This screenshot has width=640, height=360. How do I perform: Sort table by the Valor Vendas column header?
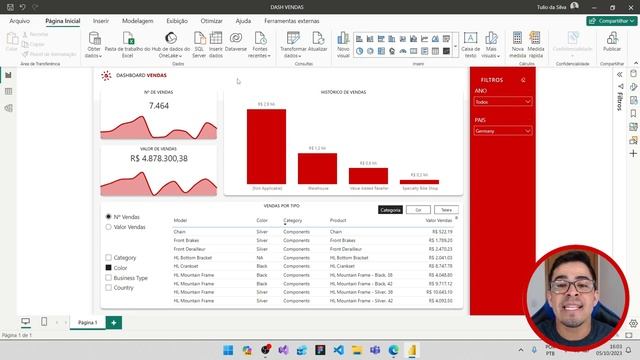click(438, 220)
